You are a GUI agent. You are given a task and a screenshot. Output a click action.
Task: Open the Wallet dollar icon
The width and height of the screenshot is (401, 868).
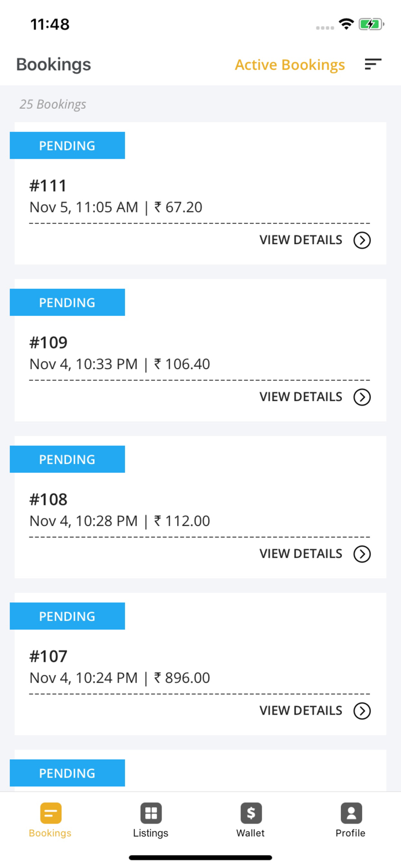[x=251, y=813]
